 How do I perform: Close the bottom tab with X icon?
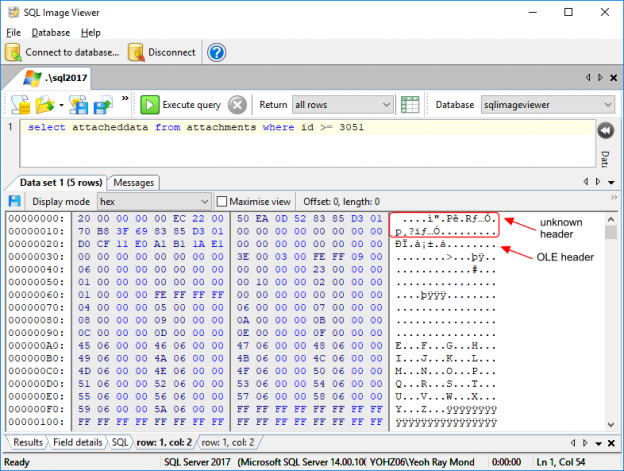click(611, 443)
